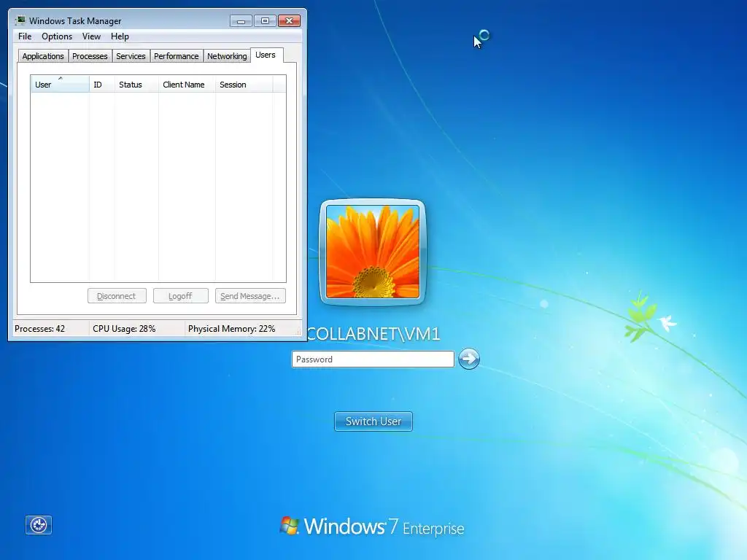747x560 pixels.
Task: Submit password with the arrow button
Action: click(x=469, y=359)
